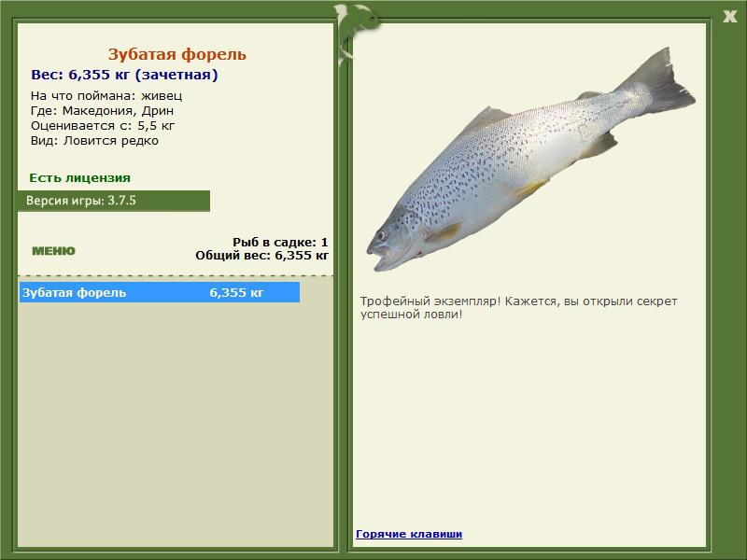Select Зубатая форель row in keepnet list
Image resolution: width=747 pixels, height=560 pixels.
160,292
